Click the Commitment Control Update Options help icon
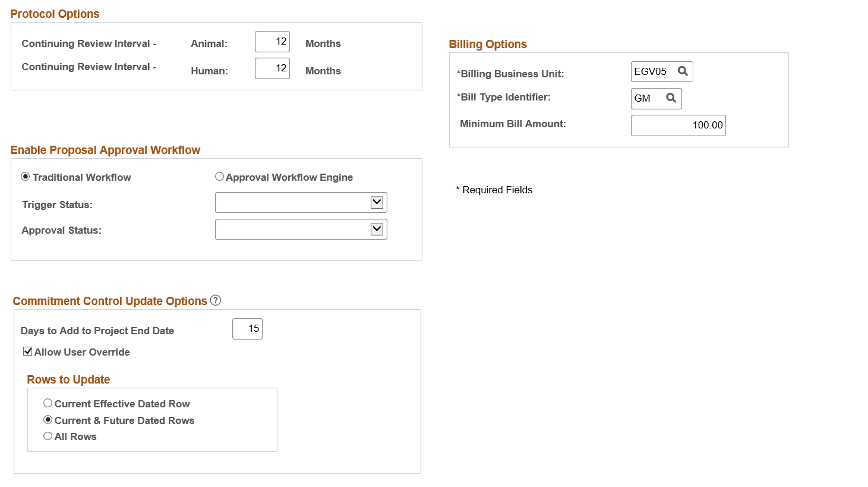This screenshot has width=868, height=487. tap(215, 300)
